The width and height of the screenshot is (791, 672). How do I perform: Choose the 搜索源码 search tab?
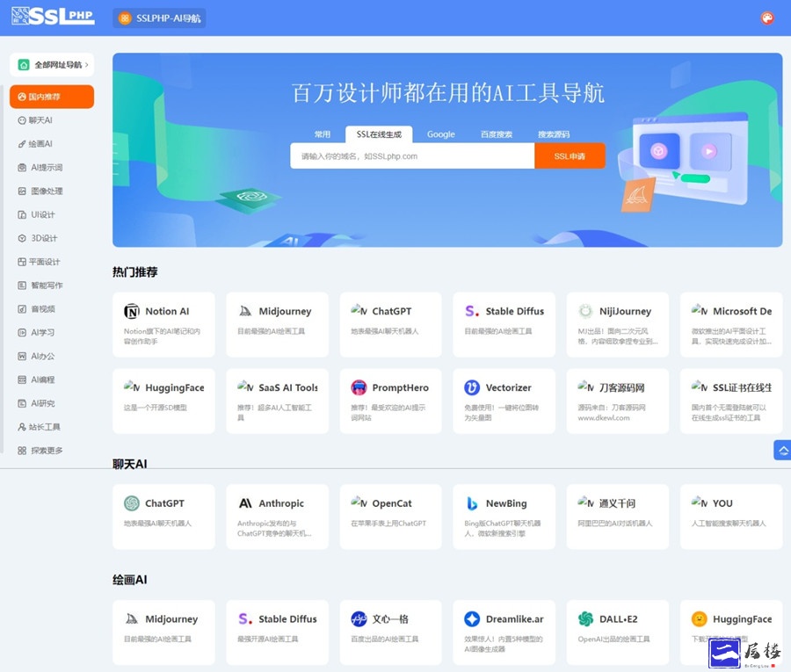[554, 134]
